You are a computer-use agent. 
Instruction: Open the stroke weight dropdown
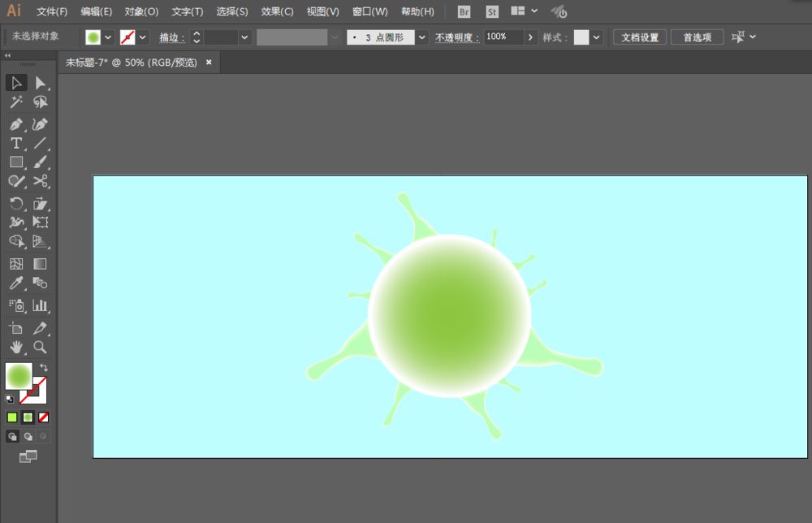pos(245,37)
